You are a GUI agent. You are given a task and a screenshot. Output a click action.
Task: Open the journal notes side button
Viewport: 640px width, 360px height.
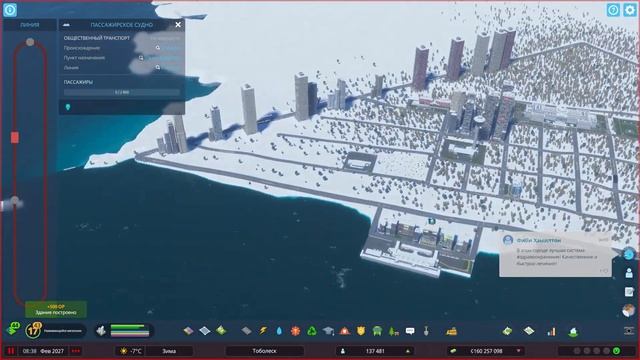[629, 291]
